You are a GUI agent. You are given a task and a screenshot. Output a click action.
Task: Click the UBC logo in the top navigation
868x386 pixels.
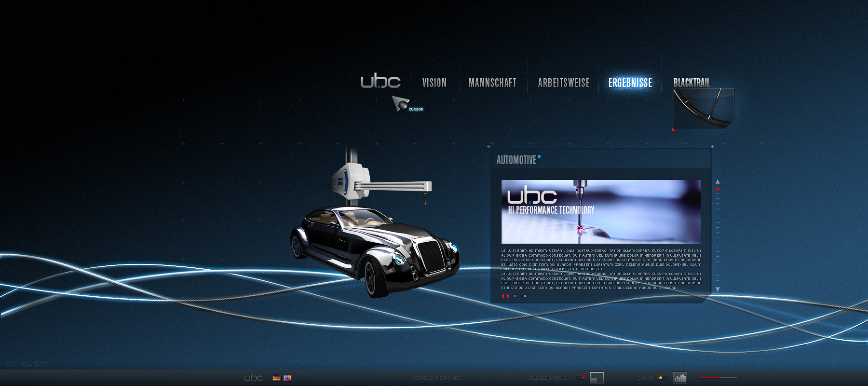(380, 81)
